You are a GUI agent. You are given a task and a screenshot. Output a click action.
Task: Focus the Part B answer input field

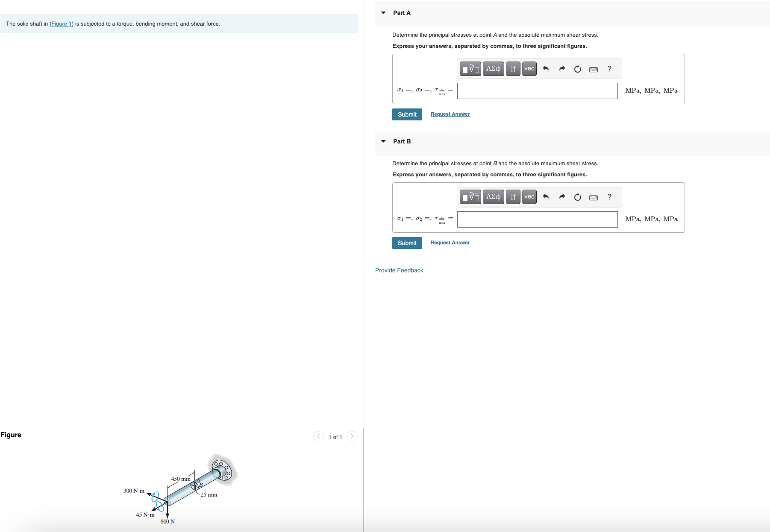pyautogui.click(x=537, y=219)
